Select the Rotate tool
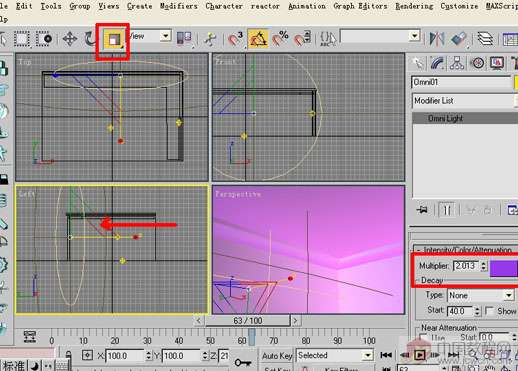The image size is (518, 371). (89, 39)
